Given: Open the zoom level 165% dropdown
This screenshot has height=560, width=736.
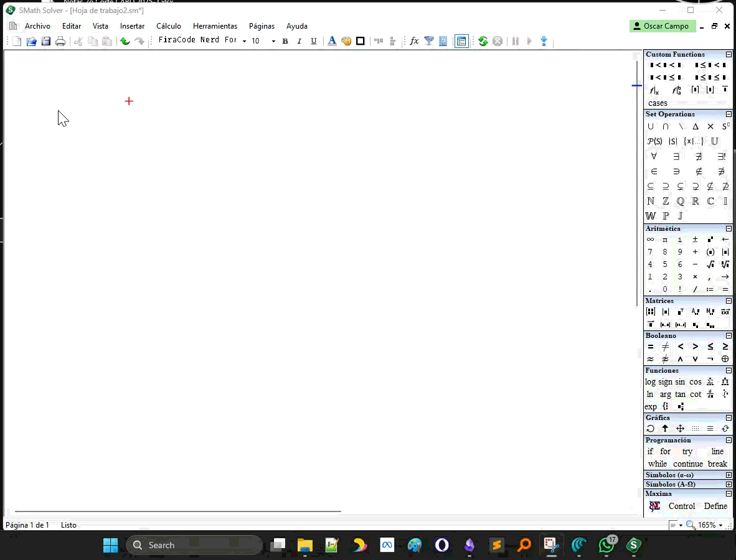Looking at the screenshot, I should click(720, 525).
